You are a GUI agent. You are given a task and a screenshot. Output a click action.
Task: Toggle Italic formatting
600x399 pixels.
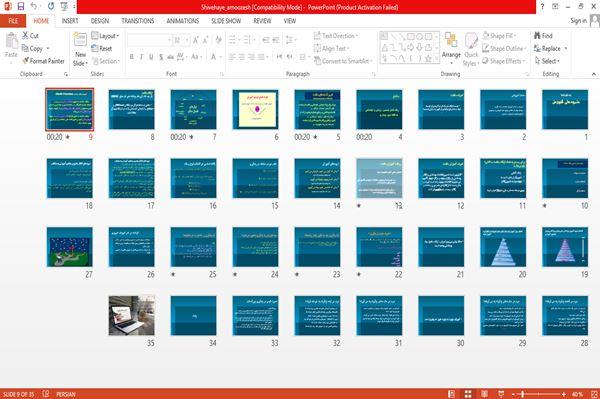pyautogui.click(x=141, y=57)
